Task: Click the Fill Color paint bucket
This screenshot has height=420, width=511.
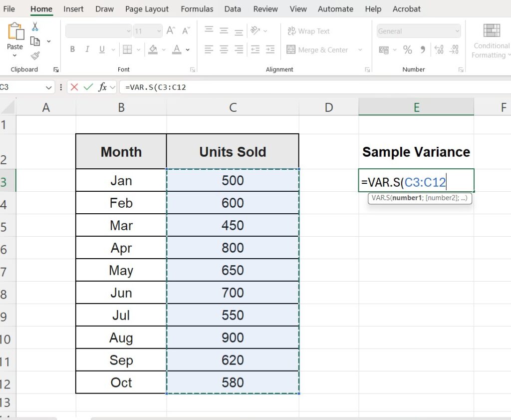Action: 153,49
